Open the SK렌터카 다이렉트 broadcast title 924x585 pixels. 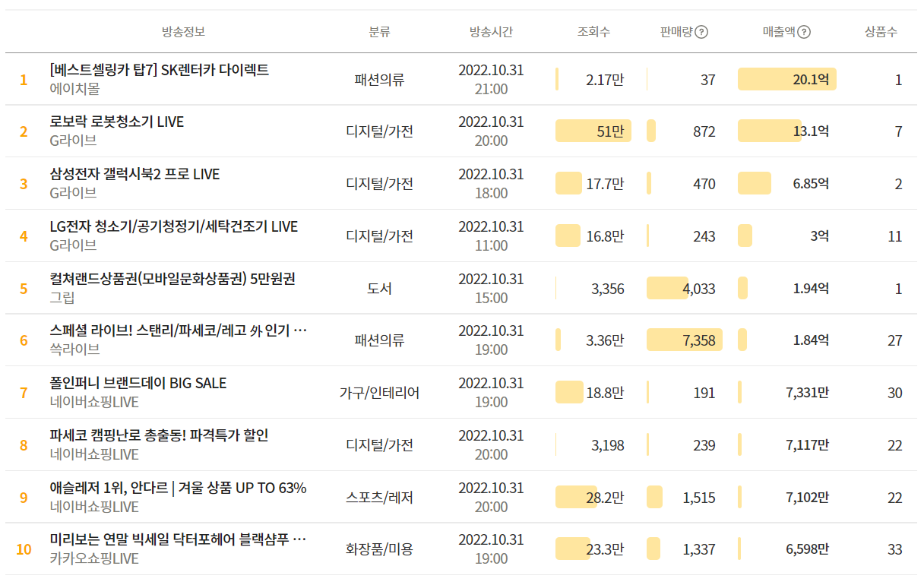[159, 70]
